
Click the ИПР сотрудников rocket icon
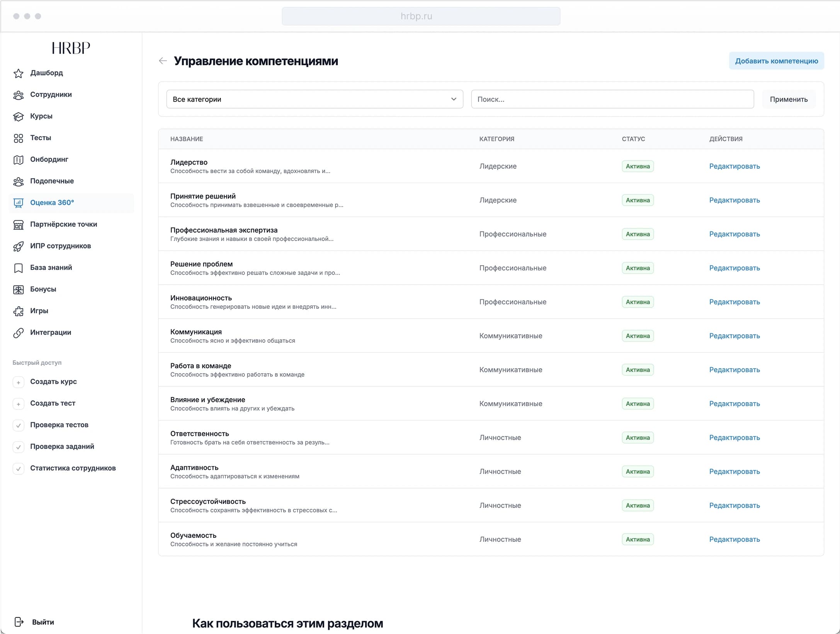18,246
